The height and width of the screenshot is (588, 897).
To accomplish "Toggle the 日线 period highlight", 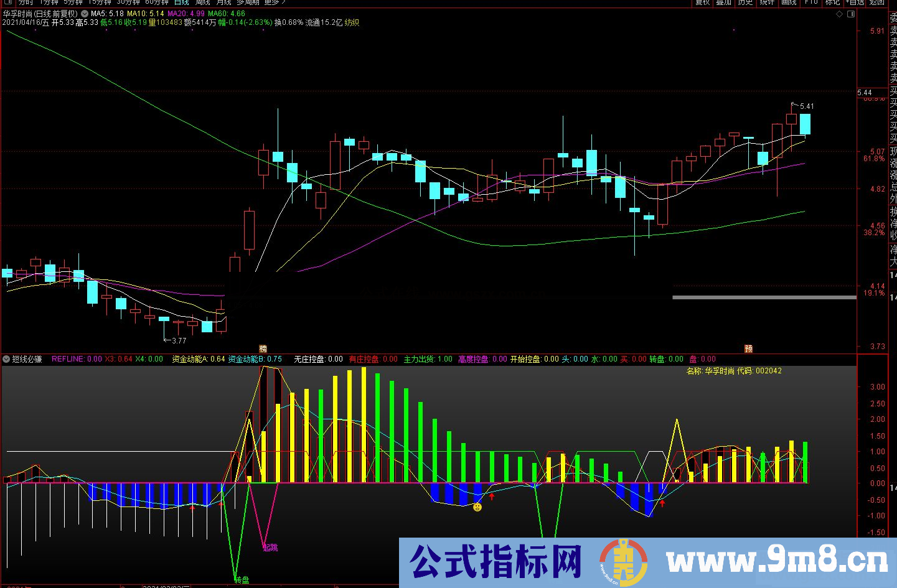I will tap(181, 2).
